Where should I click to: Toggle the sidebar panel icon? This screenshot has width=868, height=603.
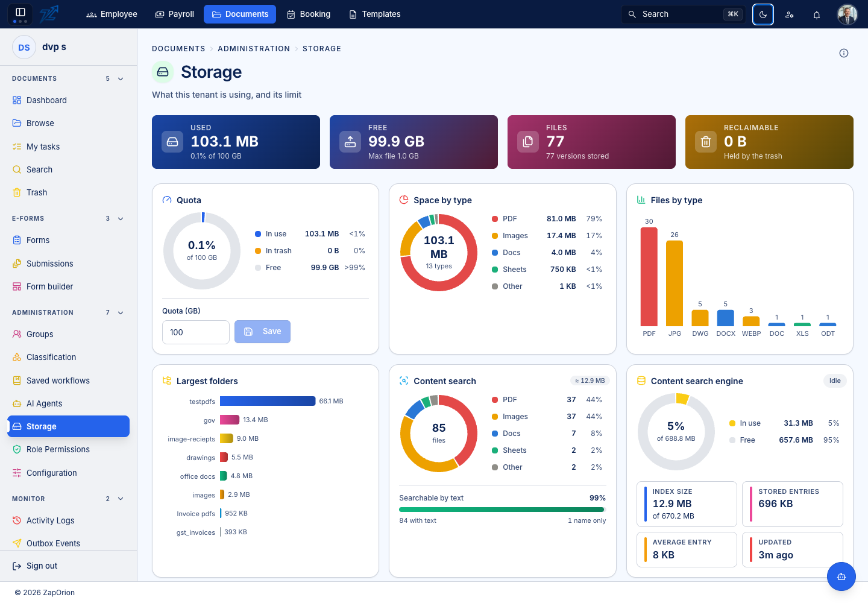[x=20, y=14]
